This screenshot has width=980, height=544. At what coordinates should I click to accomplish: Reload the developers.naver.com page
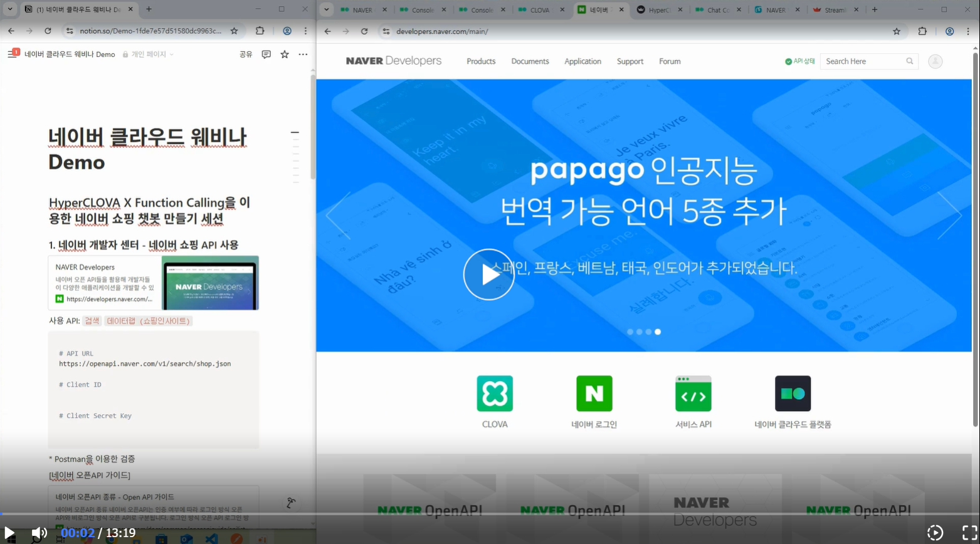click(x=364, y=31)
